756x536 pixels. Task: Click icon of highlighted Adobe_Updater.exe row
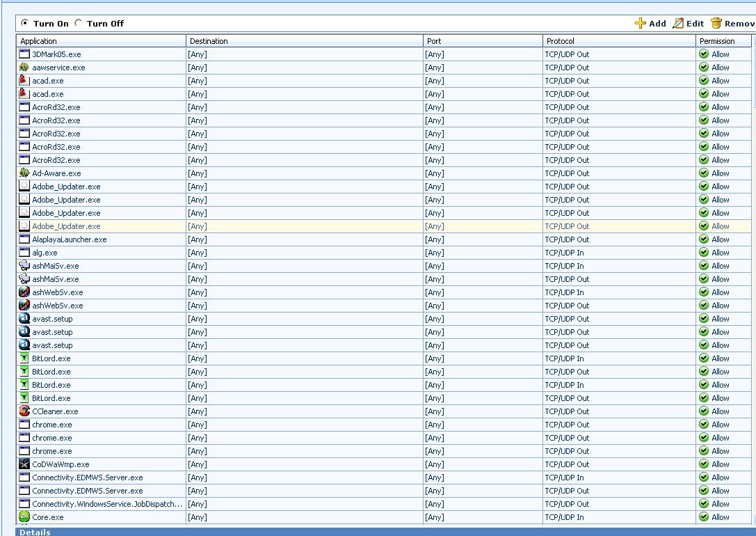24,226
